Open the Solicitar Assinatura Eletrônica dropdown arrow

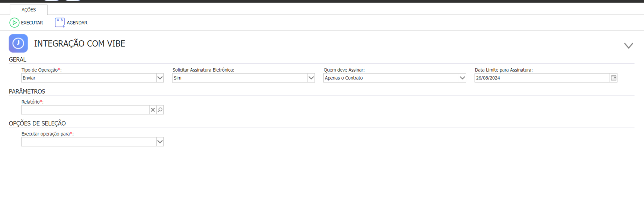coord(311,78)
